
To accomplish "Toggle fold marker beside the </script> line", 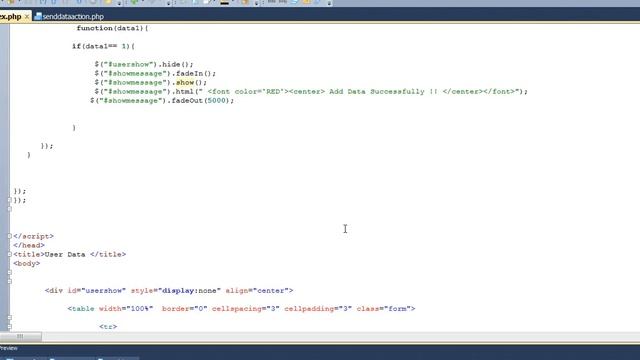I will 9,236.
